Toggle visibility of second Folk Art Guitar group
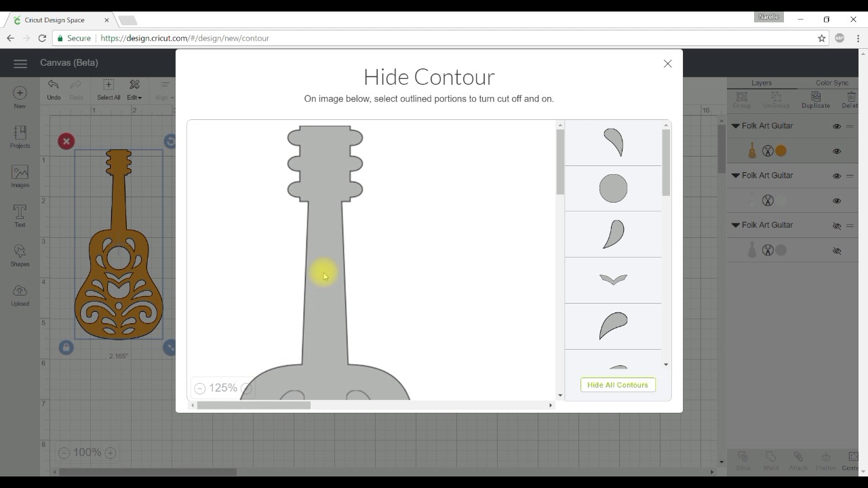The height and width of the screenshot is (488, 868). (x=837, y=176)
